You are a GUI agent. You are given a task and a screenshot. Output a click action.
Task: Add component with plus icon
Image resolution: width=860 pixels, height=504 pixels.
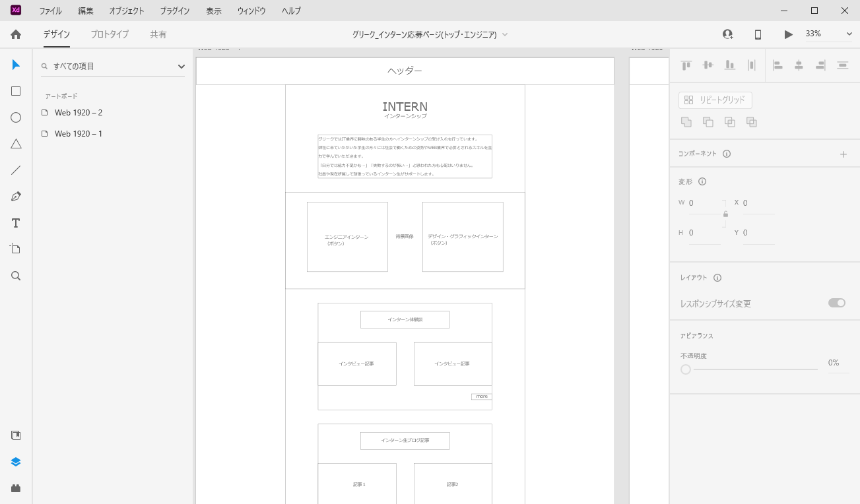[843, 154]
